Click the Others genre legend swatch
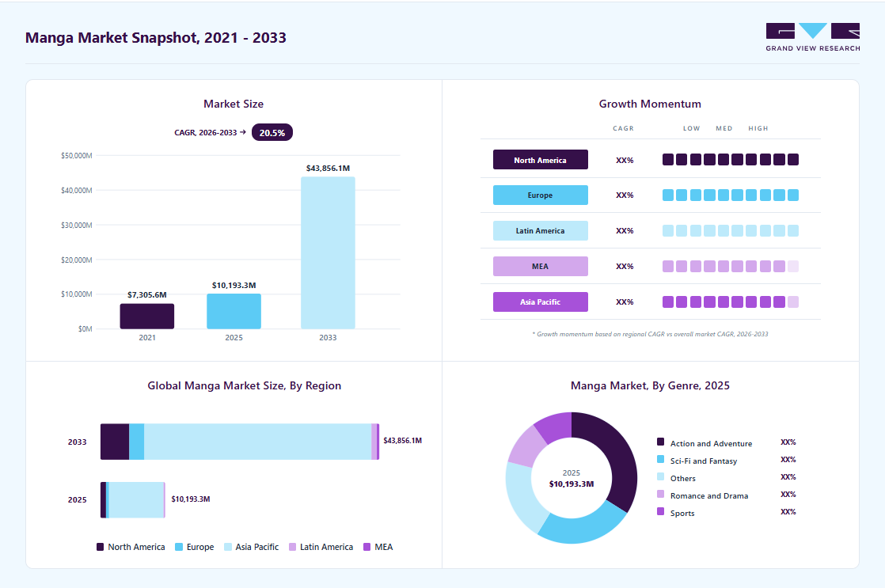The width and height of the screenshot is (885, 588). [660, 477]
